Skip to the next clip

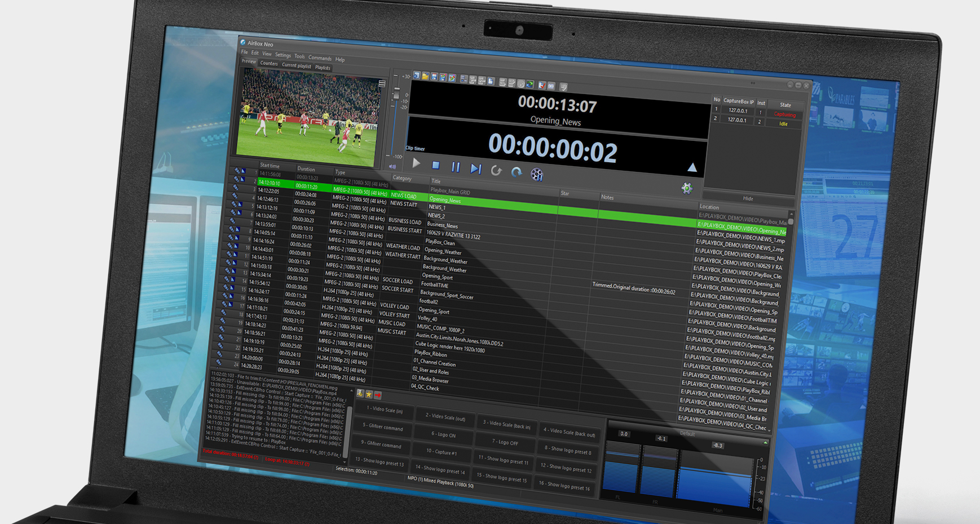point(476,169)
